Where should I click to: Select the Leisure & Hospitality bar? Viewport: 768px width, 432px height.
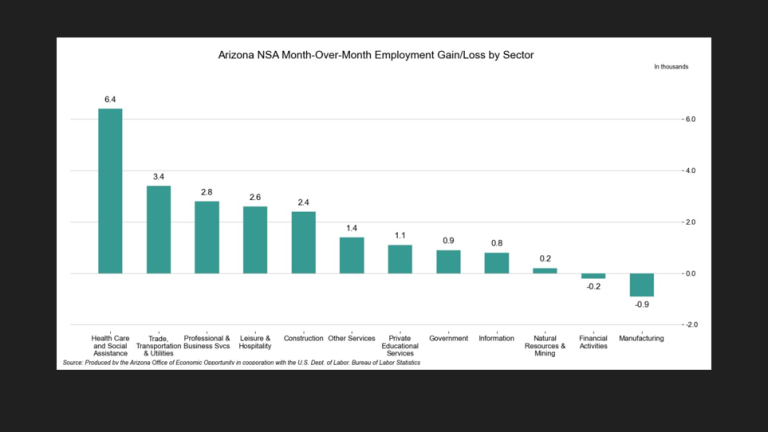pos(255,240)
